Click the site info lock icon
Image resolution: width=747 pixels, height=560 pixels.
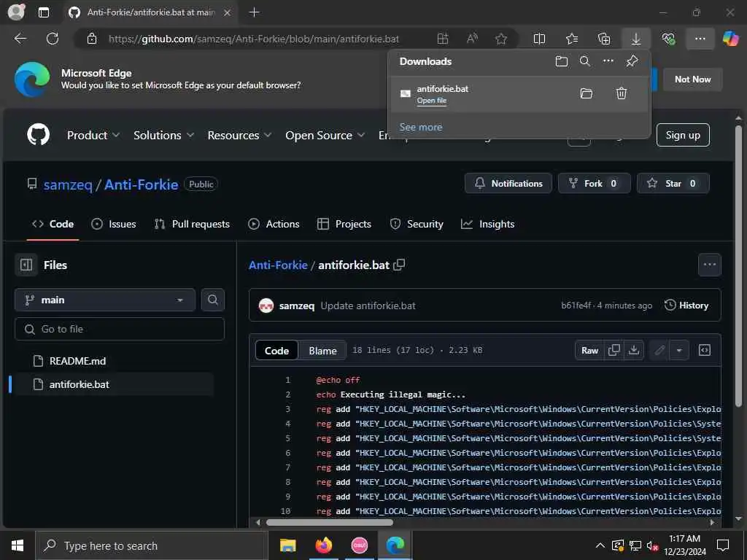(x=92, y=39)
